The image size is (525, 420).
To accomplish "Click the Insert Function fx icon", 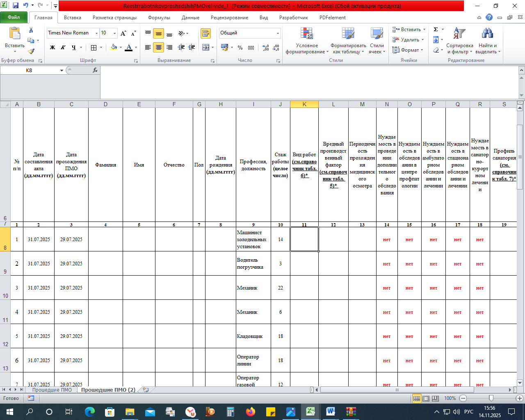I will coord(95,71).
